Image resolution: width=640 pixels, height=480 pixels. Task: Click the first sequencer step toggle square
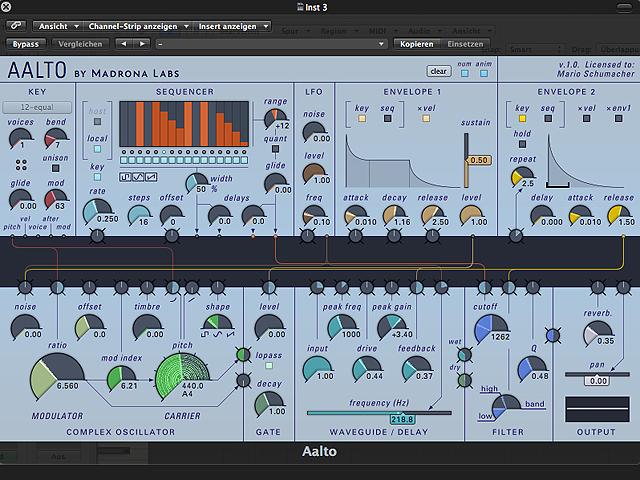(x=124, y=160)
